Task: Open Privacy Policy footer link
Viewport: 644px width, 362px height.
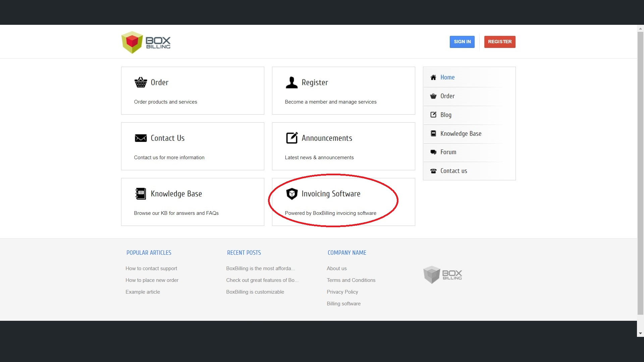Action: (342, 292)
